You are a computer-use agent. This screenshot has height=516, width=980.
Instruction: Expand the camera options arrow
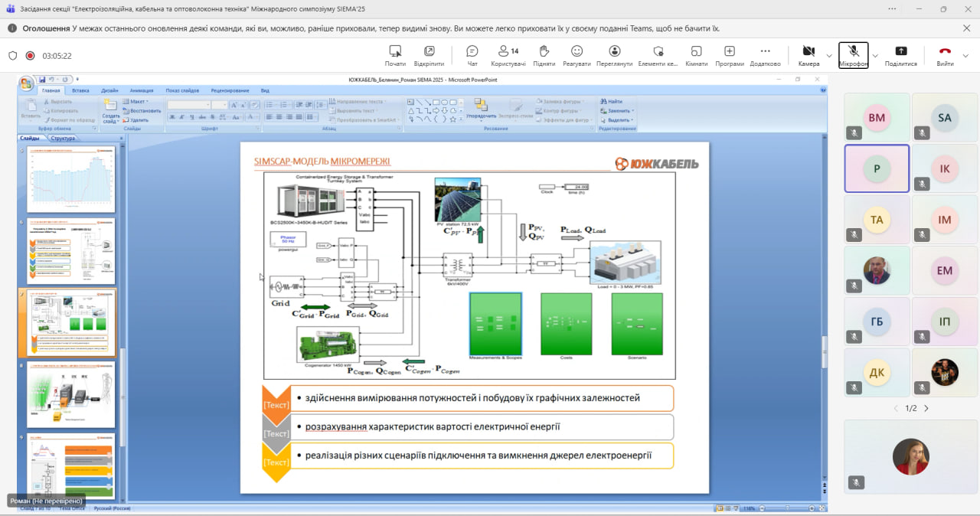point(829,55)
